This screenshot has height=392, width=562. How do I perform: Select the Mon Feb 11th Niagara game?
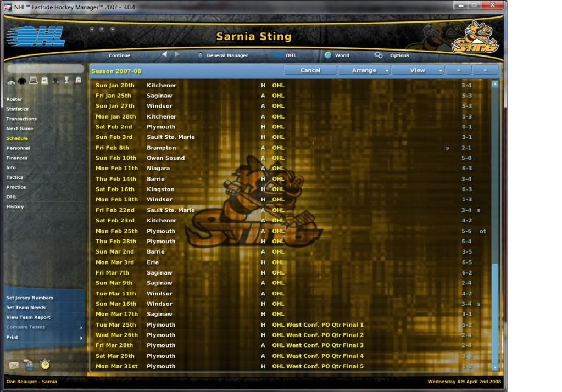pyautogui.click(x=291, y=169)
